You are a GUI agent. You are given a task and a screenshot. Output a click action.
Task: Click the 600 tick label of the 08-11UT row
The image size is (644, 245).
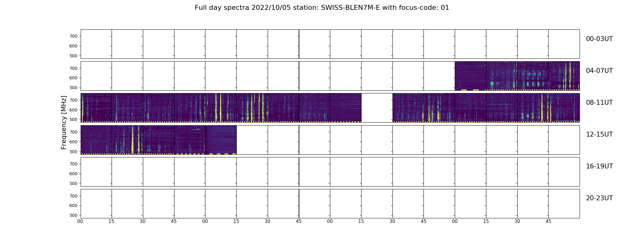[73, 110]
